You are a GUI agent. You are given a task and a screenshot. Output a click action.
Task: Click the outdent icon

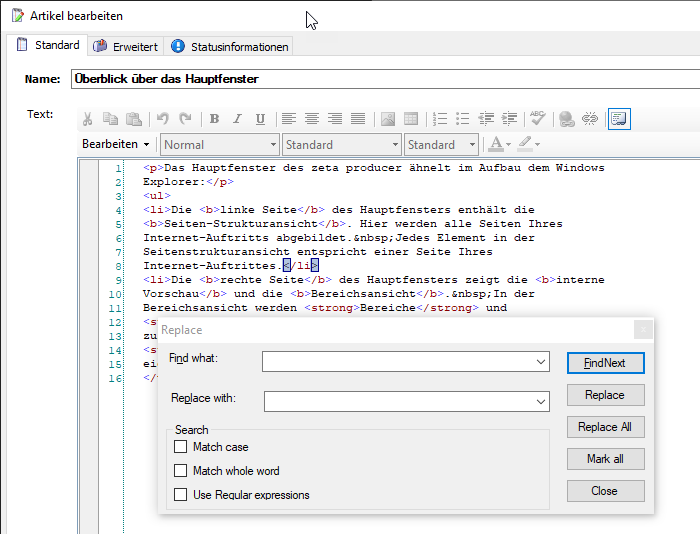486,119
